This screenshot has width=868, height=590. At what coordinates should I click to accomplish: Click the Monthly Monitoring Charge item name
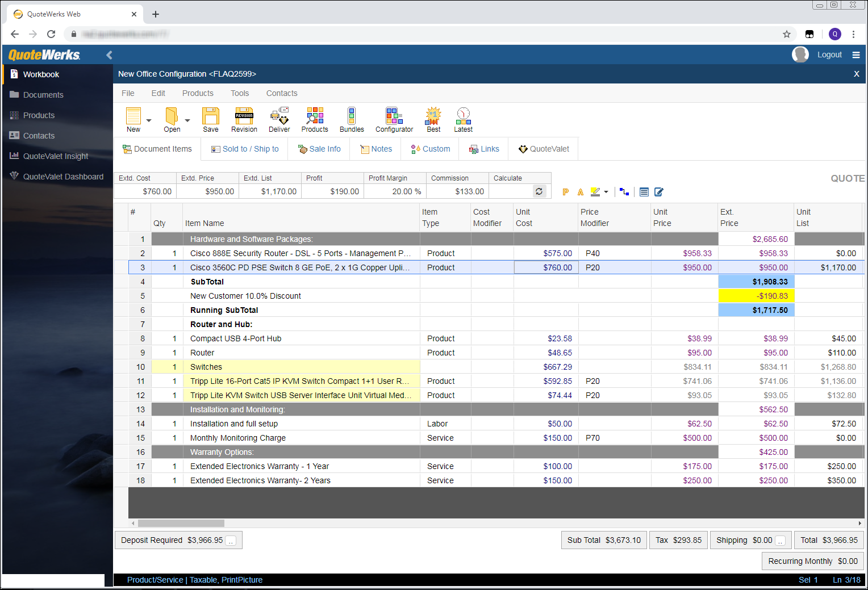click(238, 438)
